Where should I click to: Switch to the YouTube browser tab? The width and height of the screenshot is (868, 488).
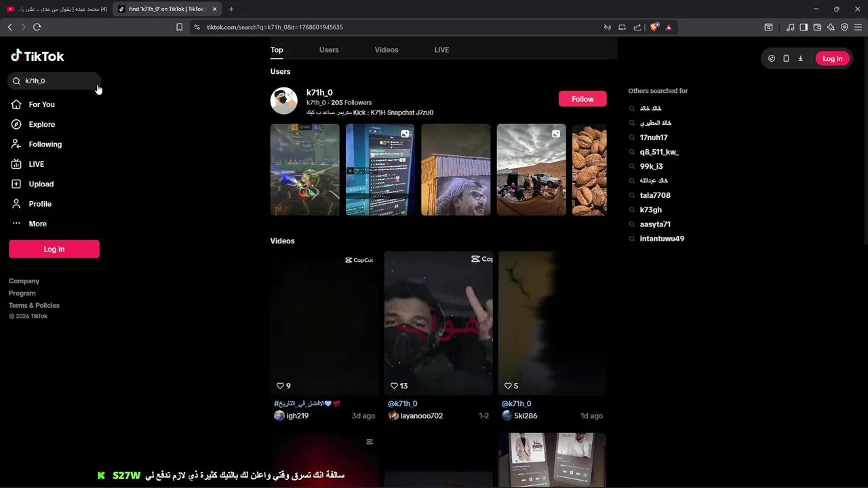(x=56, y=9)
